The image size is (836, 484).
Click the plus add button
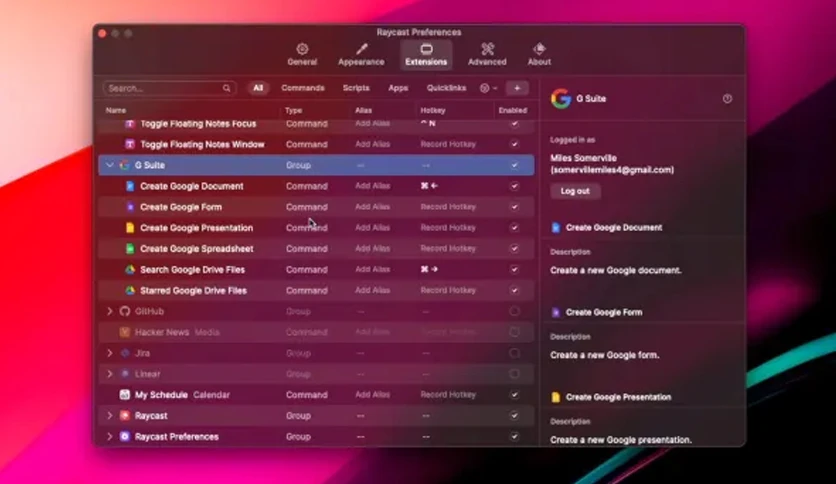click(517, 88)
